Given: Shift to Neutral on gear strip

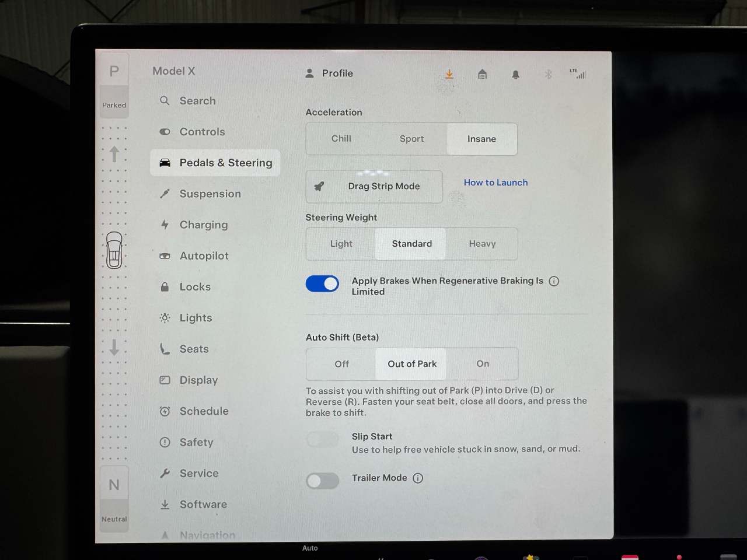Looking at the screenshot, I should coord(114,493).
